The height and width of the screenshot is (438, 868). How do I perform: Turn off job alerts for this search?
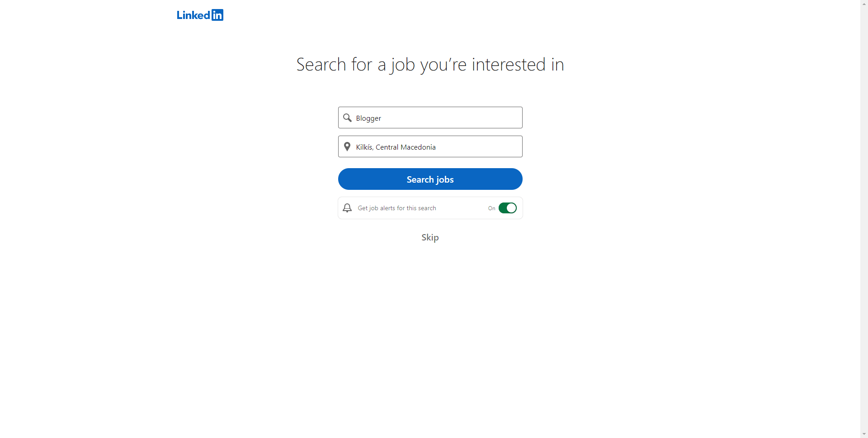(x=507, y=208)
